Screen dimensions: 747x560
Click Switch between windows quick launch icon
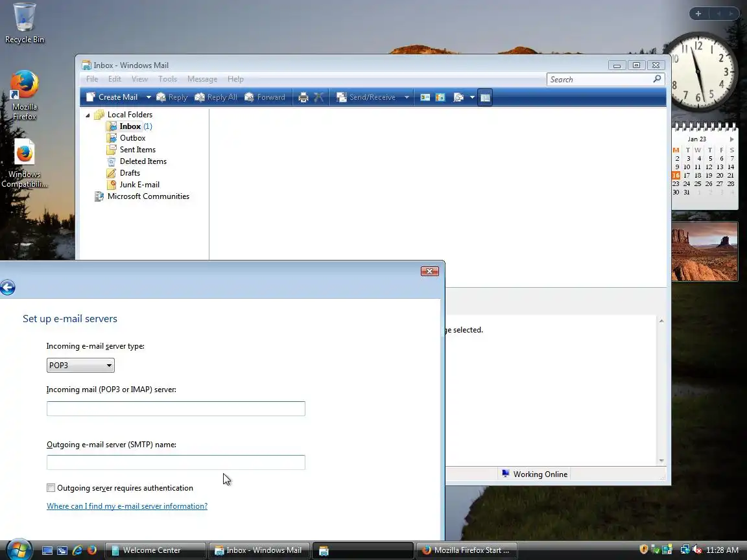(62, 550)
